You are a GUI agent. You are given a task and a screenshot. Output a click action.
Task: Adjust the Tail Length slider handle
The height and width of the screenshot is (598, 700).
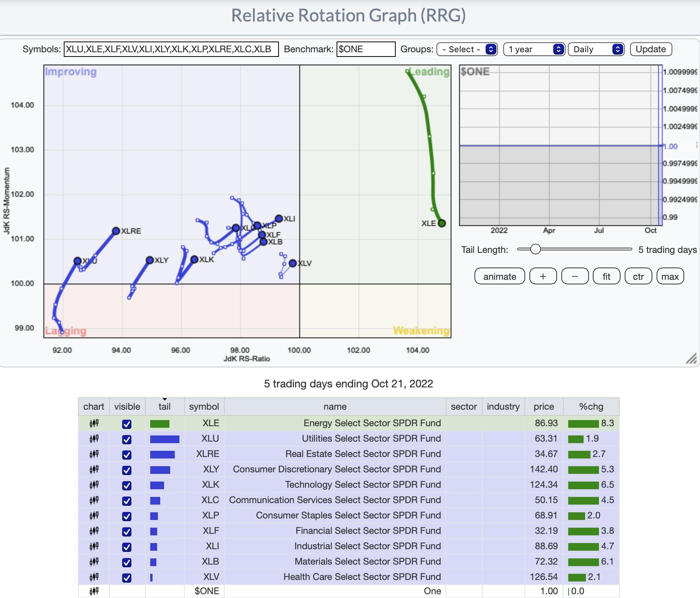(x=535, y=249)
